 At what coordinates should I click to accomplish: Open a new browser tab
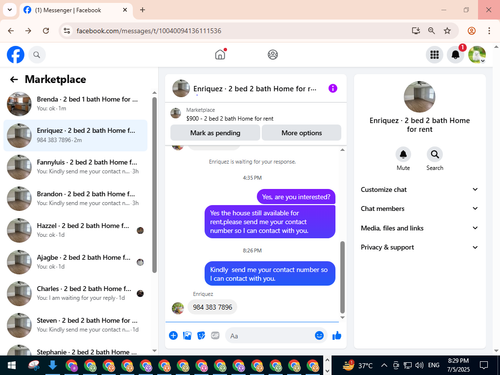[142, 10]
